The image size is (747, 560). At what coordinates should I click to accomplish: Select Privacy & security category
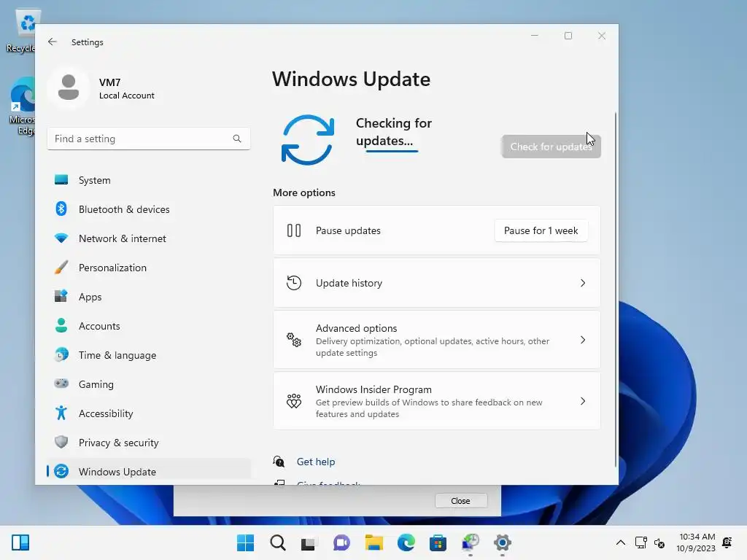[149, 443]
